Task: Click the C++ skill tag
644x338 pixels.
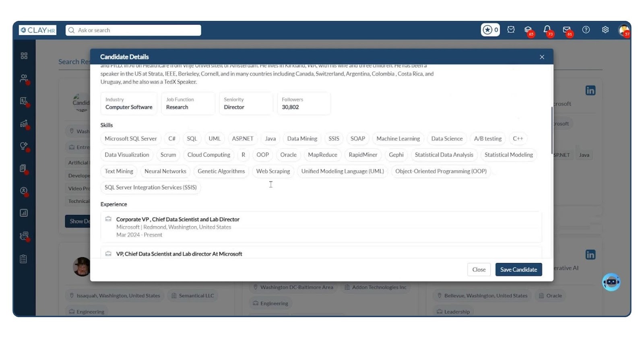Action: tap(518, 138)
